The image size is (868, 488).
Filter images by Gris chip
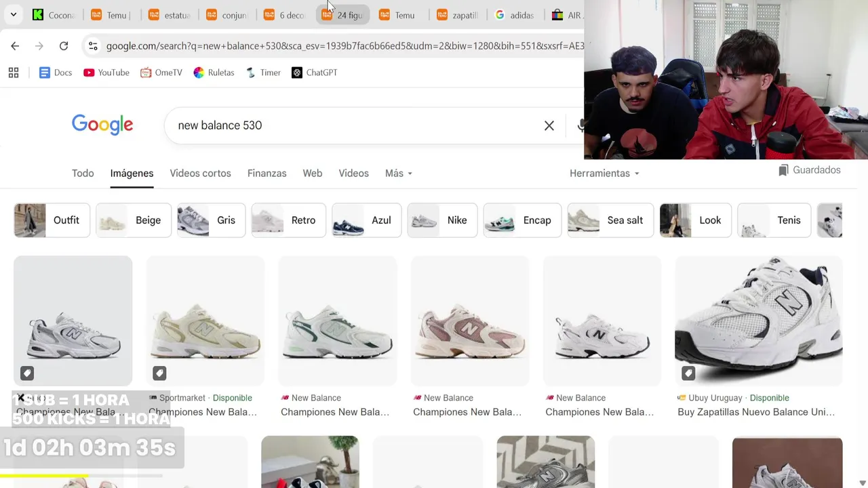(211, 220)
